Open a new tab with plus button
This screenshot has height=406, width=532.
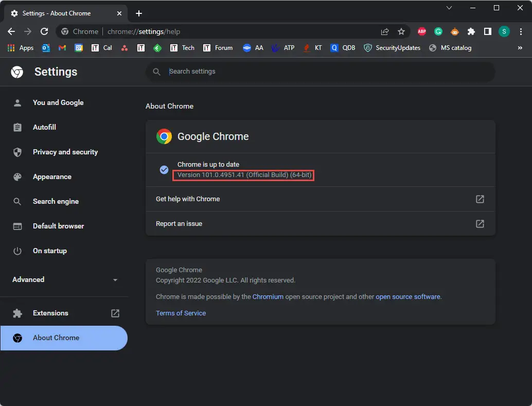[139, 13]
